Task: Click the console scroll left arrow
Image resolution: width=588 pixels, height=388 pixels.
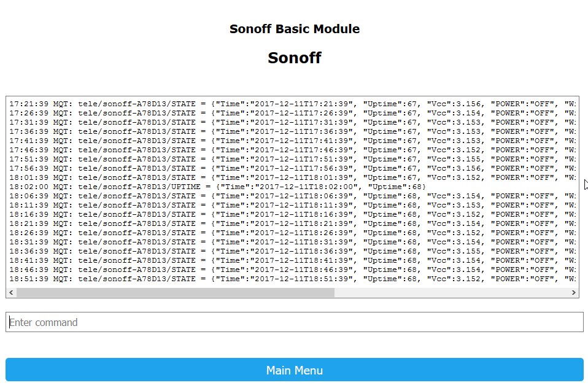Action: click(11, 292)
